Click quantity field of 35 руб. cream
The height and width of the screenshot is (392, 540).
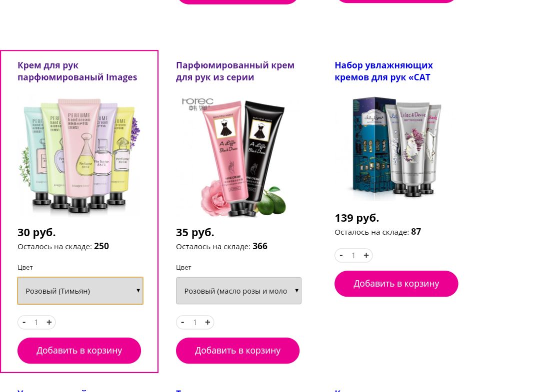coord(195,322)
